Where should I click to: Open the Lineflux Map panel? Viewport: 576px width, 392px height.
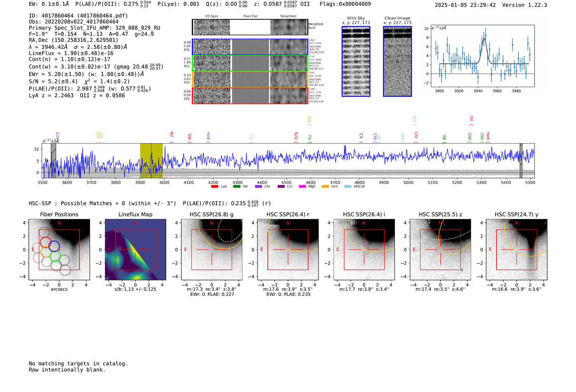[x=135, y=250]
